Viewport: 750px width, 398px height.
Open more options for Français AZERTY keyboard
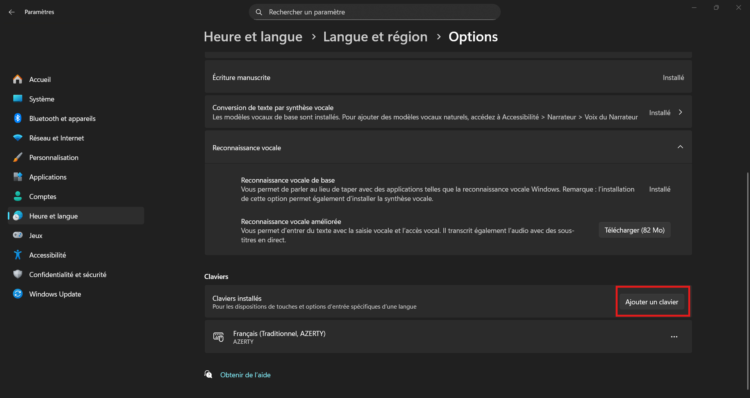(x=674, y=337)
